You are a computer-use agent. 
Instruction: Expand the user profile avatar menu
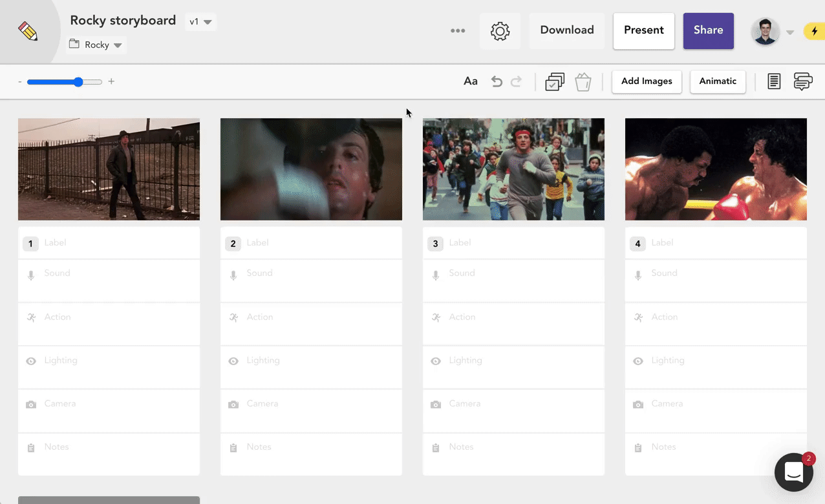coord(772,32)
